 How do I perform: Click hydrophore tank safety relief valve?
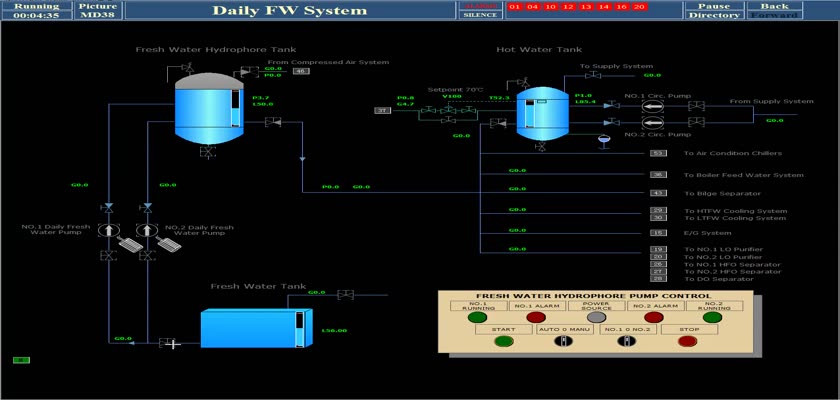point(188,68)
